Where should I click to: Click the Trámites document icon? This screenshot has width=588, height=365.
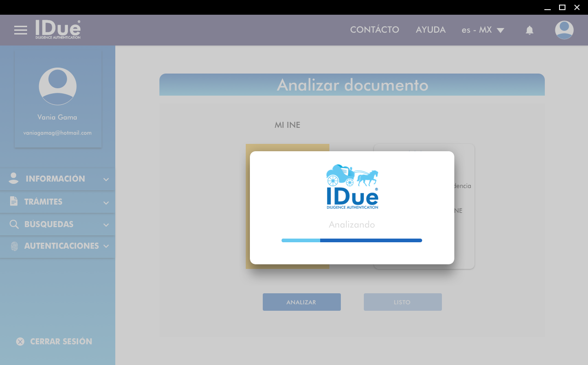14,201
